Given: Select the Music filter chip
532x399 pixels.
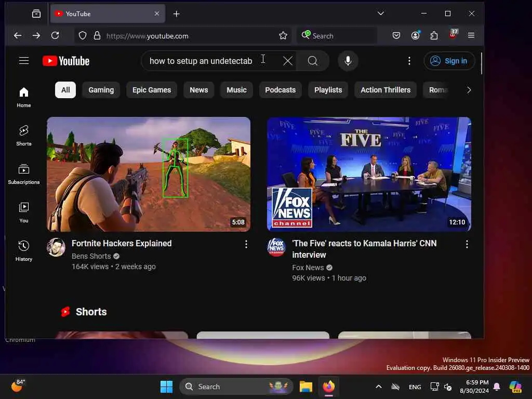Looking at the screenshot, I should (x=236, y=90).
